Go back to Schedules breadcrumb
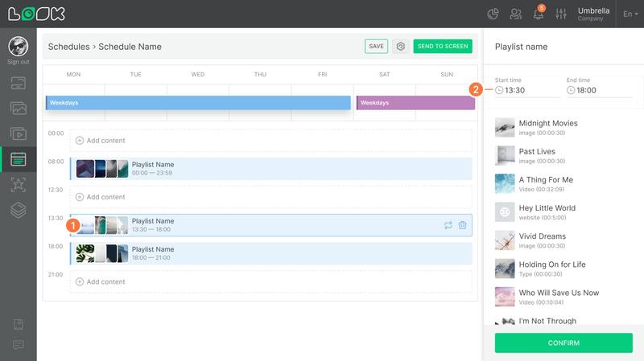Image resolution: width=644 pixels, height=361 pixels. [68, 47]
